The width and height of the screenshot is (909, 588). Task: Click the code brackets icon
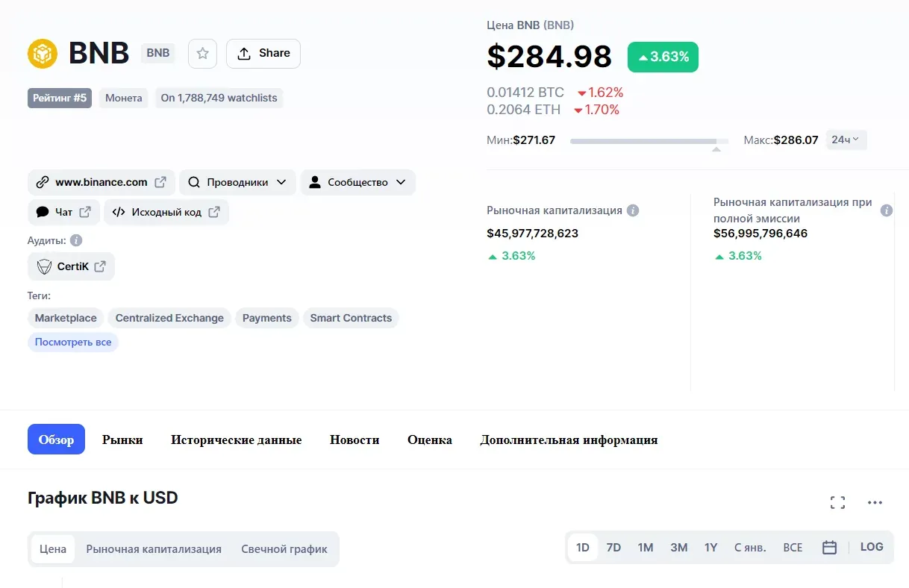pyautogui.click(x=119, y=212)
